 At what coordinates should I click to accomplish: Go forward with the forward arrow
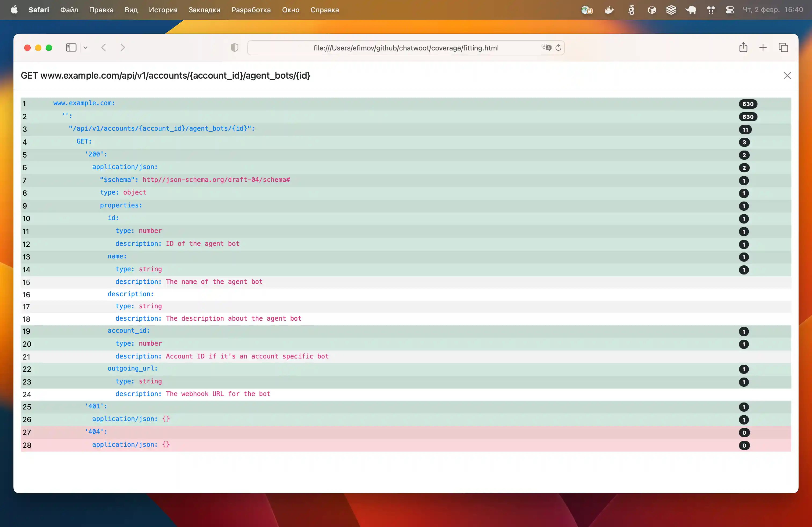click(x=122, y=48)
